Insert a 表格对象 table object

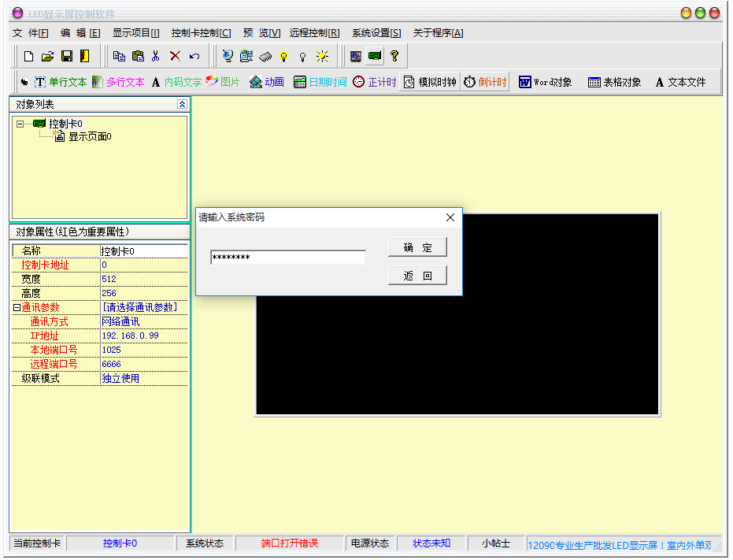point(616,81)
